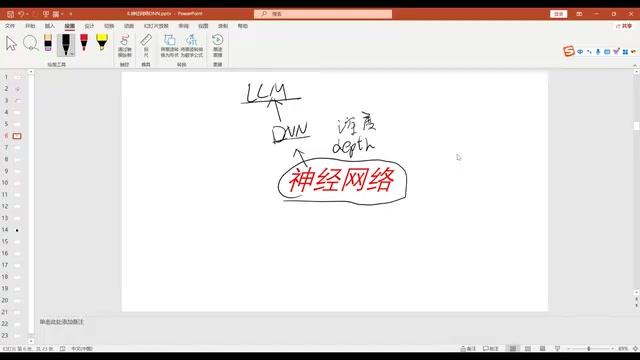Select the arrow cursor selection tool
The image size is (640, 360).
tap(11, 44)
